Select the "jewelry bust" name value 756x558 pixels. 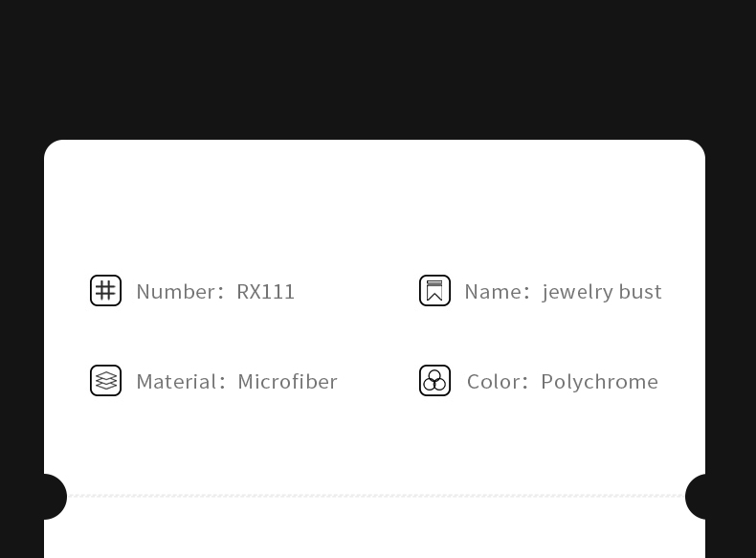[x=602, y=291]
